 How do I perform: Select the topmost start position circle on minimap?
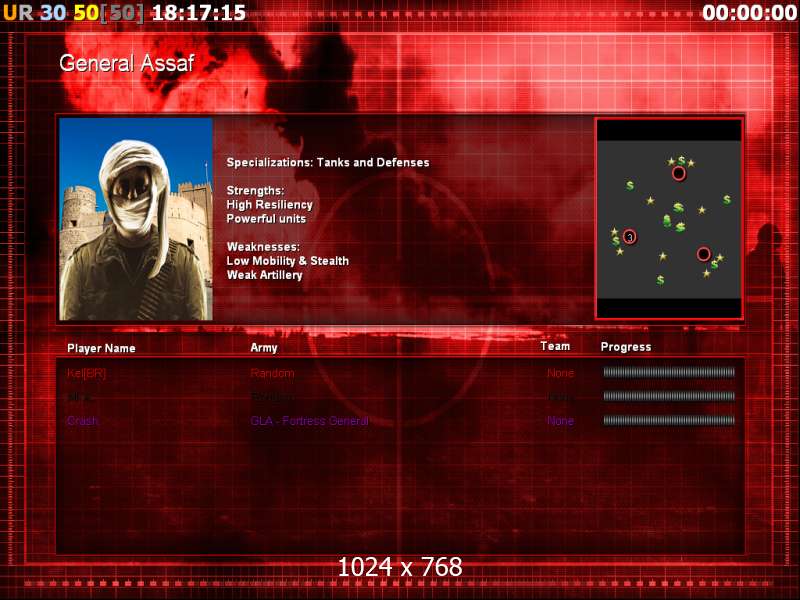[x=679, y=173]
